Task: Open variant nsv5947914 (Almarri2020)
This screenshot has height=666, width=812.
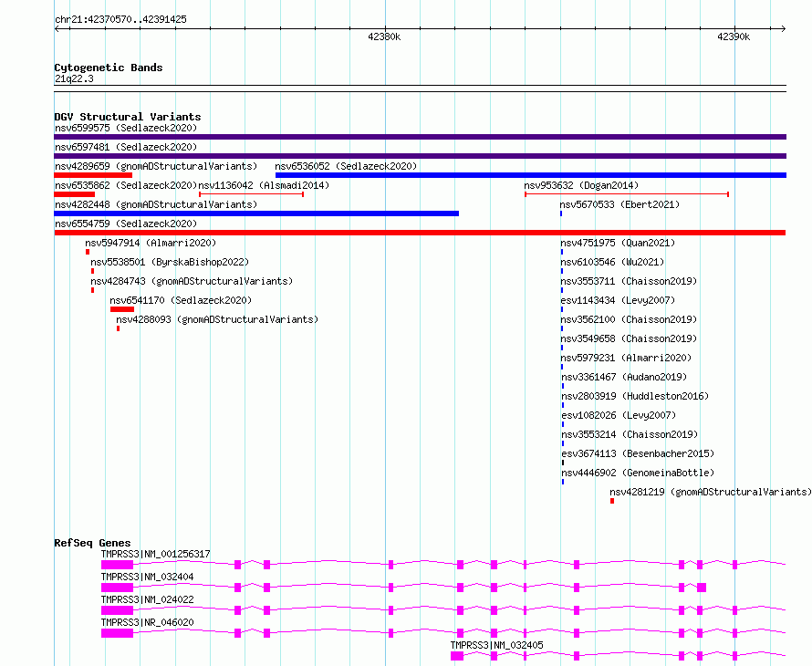Action: (x=151, y=243)
